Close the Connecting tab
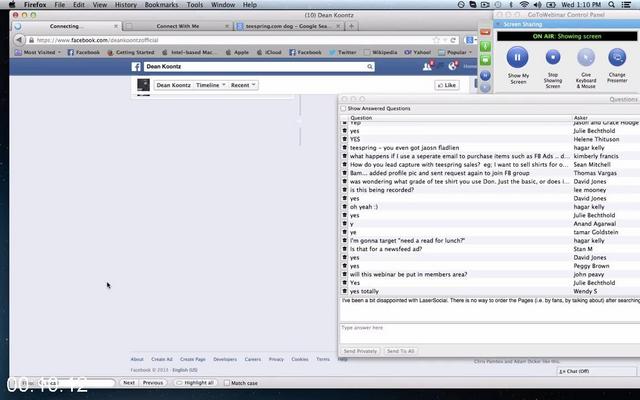This screenshot has height=400, width=640. pyautogui.click(x=116, y=26)
